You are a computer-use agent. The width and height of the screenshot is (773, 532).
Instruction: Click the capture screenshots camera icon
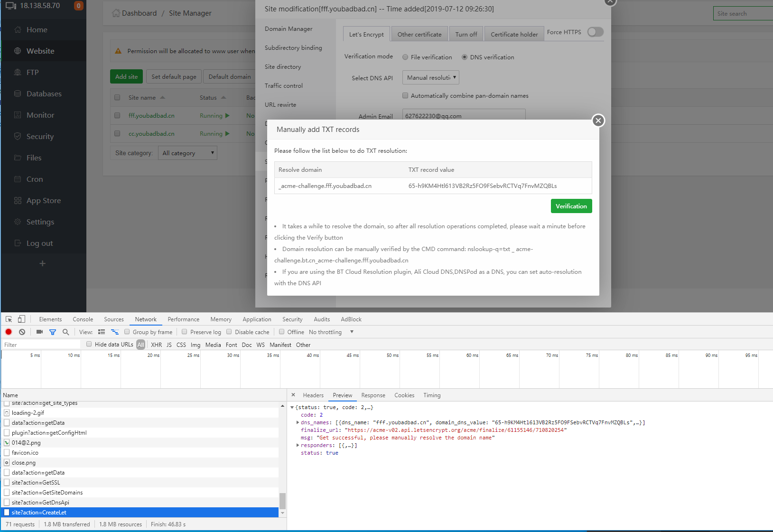pos(39,332)
